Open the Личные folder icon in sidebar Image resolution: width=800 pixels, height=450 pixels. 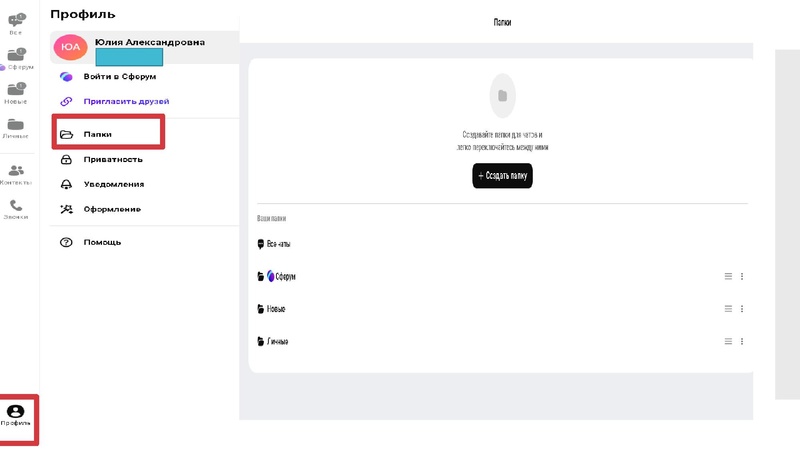16,126
